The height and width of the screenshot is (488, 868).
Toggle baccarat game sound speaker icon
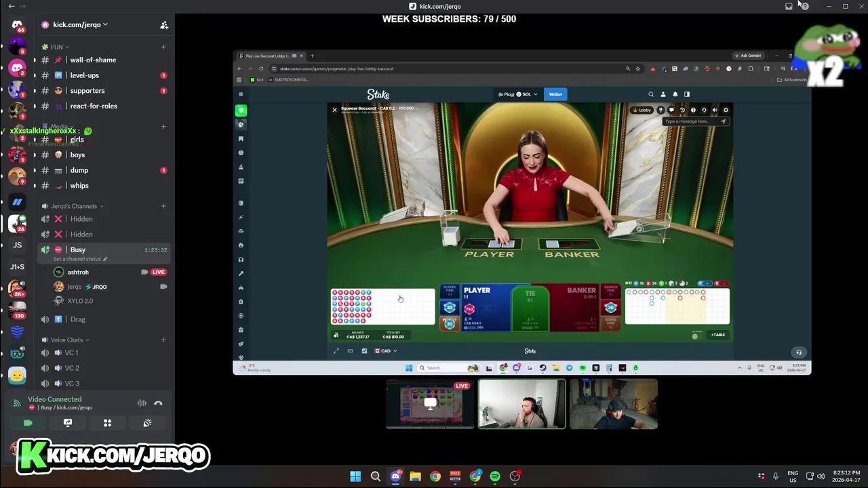715,110
